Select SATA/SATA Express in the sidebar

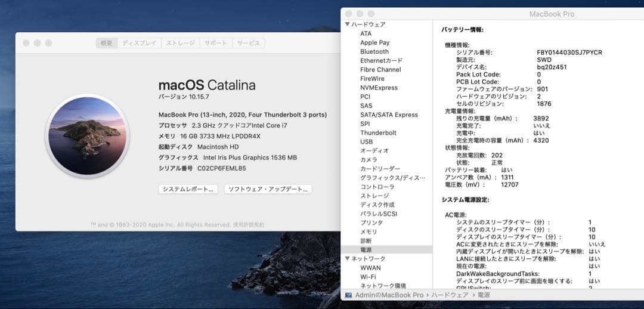[x=389, y=115]
